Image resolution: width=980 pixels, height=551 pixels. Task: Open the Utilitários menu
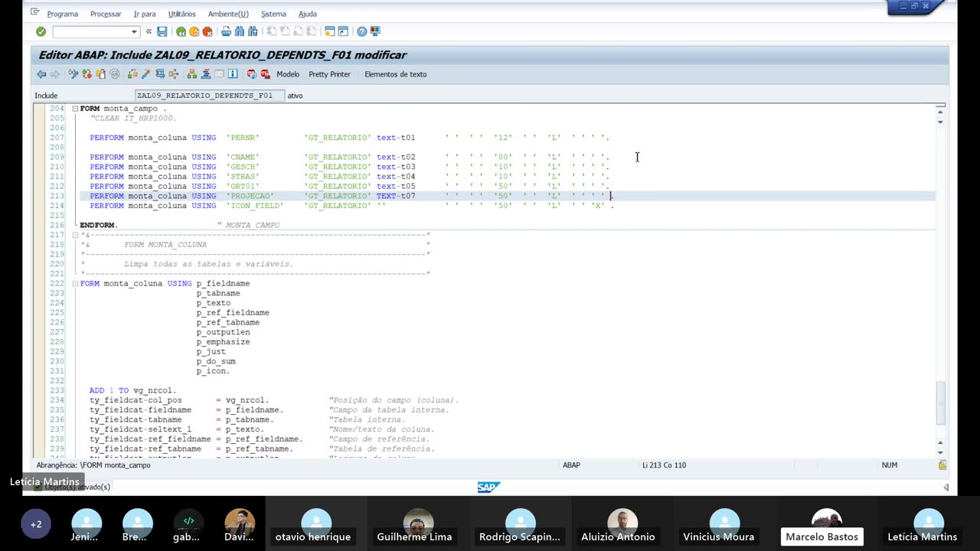click(182, 14)
